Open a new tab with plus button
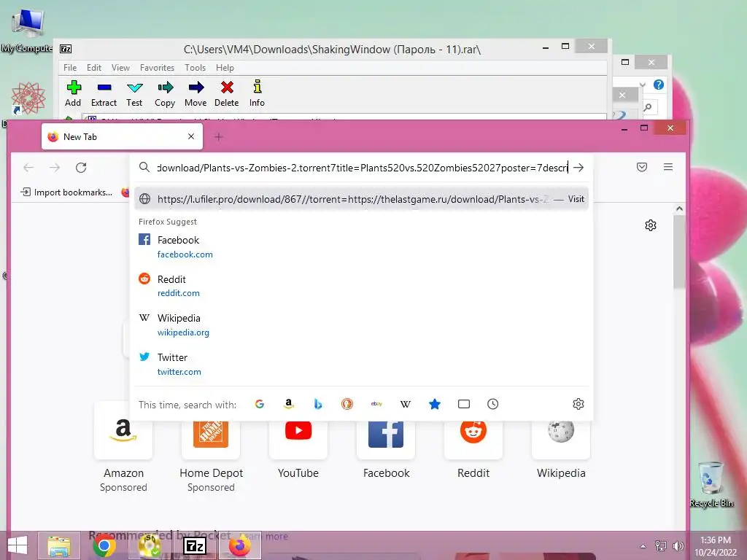 219,137
